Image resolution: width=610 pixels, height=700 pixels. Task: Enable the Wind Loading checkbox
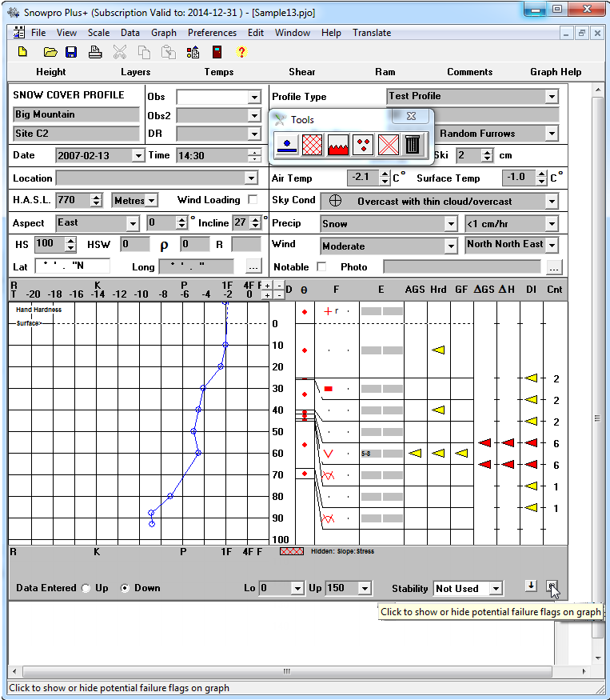tap(253, 200)
